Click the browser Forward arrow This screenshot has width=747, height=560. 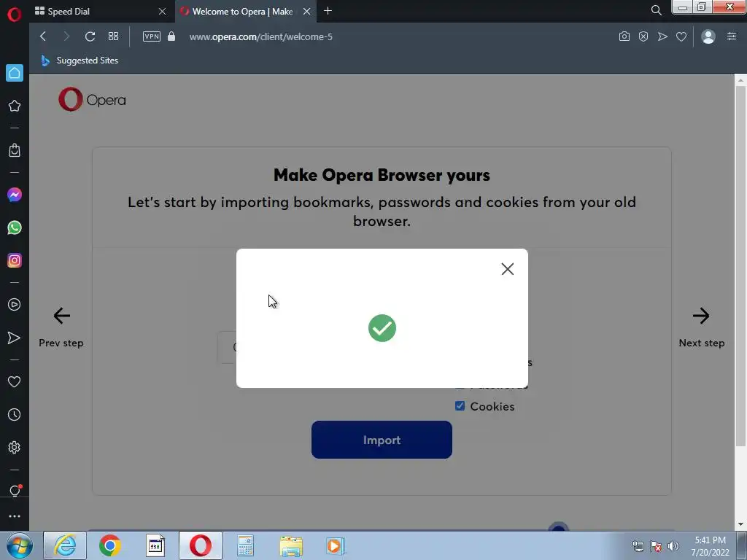click(x=66, y=36)
